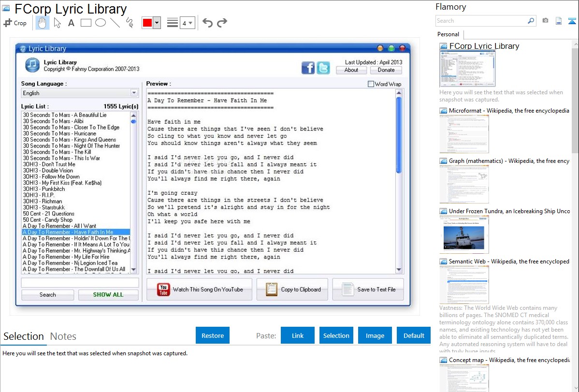579x392 pixels.
Task: Copy lyrics to clipboard
Action: (292, 290)
